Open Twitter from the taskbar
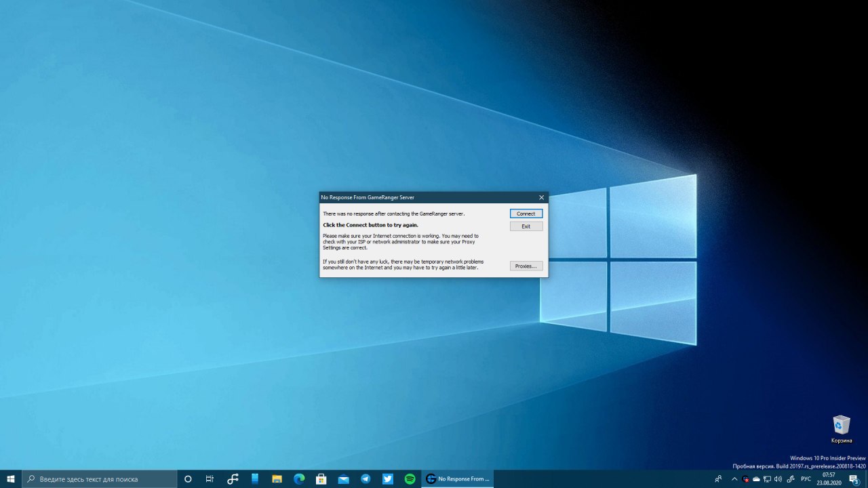The image size is (868, 488). coord(387,479)
